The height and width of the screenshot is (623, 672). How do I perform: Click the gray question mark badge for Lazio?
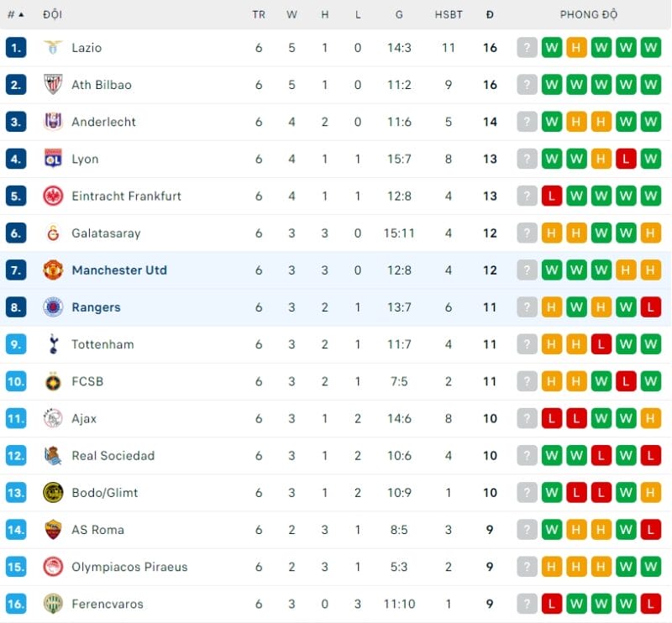click(527, 48)
